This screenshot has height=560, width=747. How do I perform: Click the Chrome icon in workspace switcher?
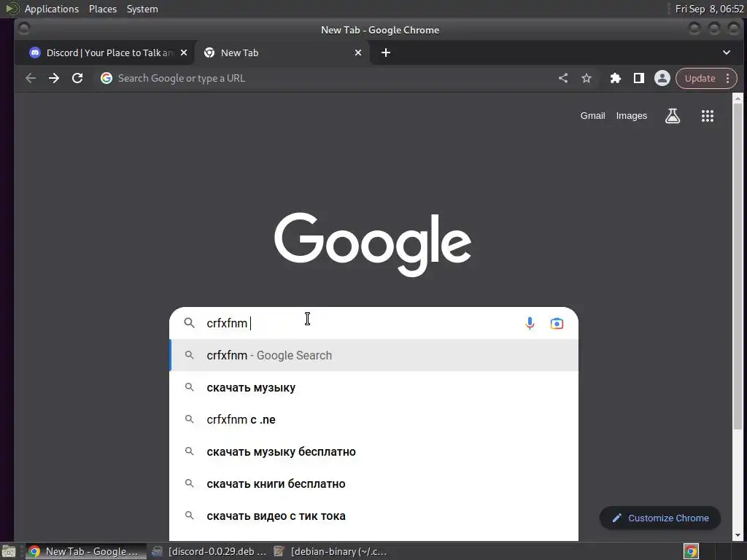pyautogui.click(x=691, y=551)
